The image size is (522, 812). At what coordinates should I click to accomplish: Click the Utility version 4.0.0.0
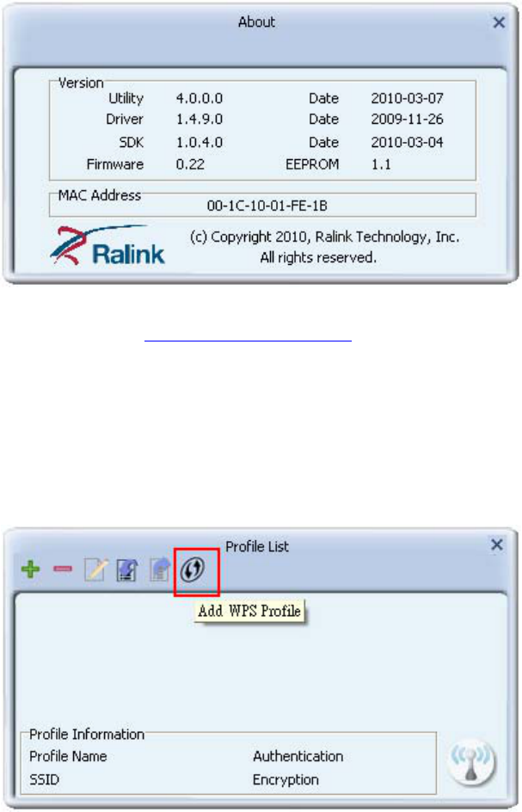click(x=200, y=98)
